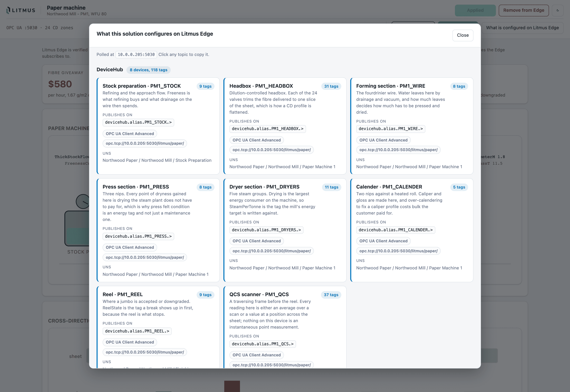Copy topic devicehub.alias.PM1_STOCK.>
This screenshot has height=392, width=570.
point(138,122)
